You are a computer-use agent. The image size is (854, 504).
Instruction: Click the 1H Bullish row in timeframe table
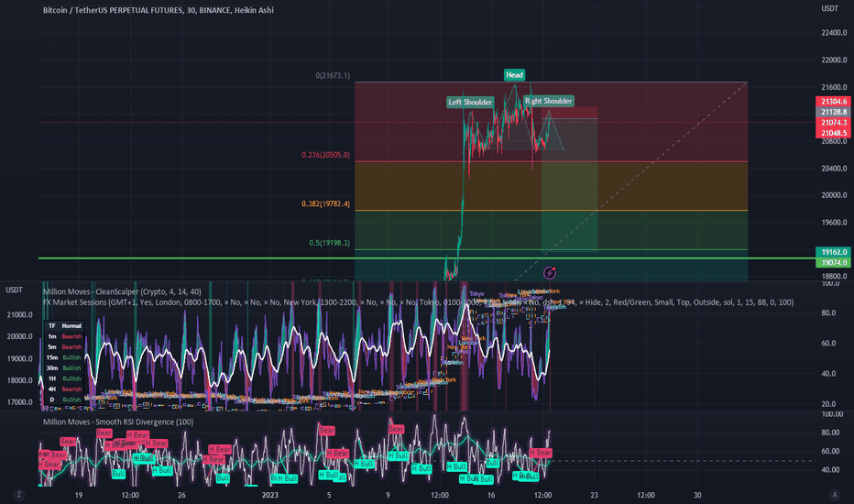pos(64,378)
